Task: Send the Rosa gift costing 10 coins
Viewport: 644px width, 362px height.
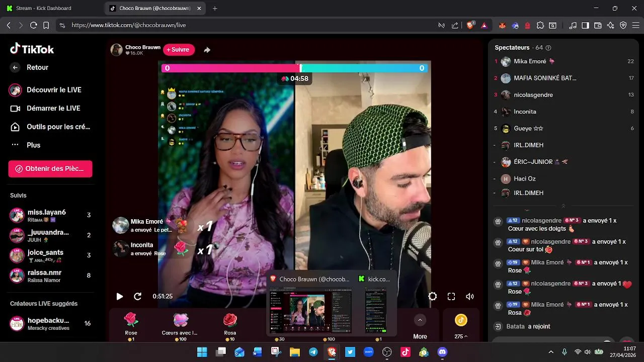Action: click(x=230, y=326)
